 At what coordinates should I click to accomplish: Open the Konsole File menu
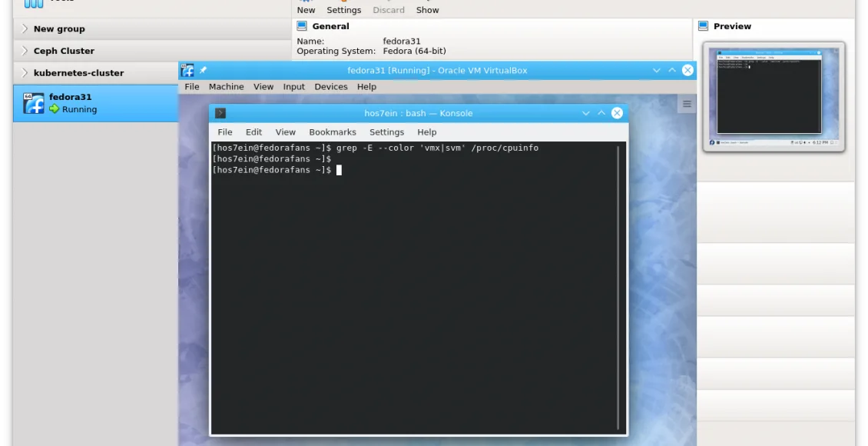tap(225, 131)
